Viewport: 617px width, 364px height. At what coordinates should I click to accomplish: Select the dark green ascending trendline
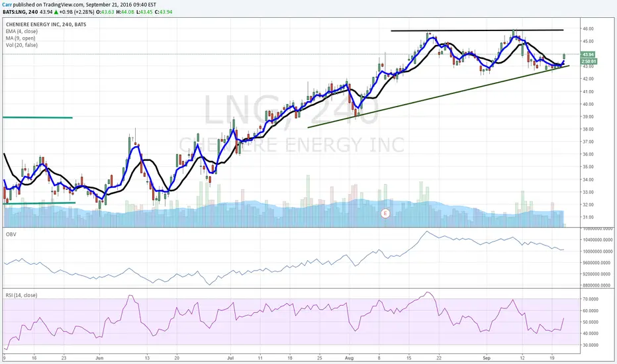click(x=438, y=97)
